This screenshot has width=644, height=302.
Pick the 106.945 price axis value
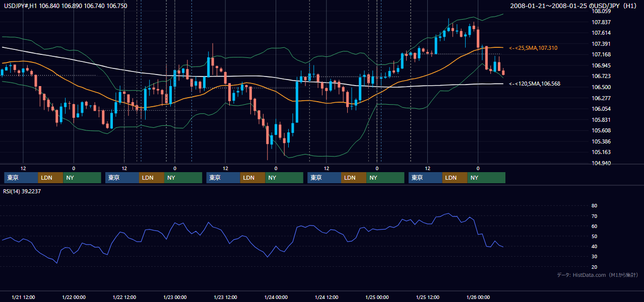[x=601, y=65]
